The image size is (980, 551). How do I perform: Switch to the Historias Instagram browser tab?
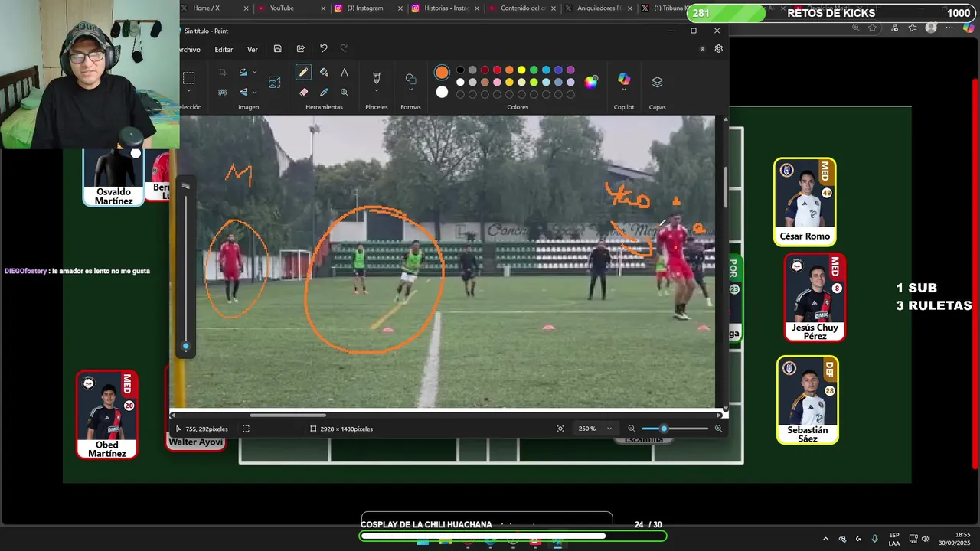coord(444,8)
